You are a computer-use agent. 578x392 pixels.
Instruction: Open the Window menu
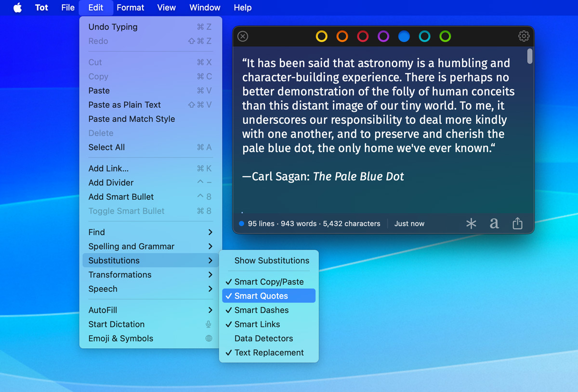[205, 8]
